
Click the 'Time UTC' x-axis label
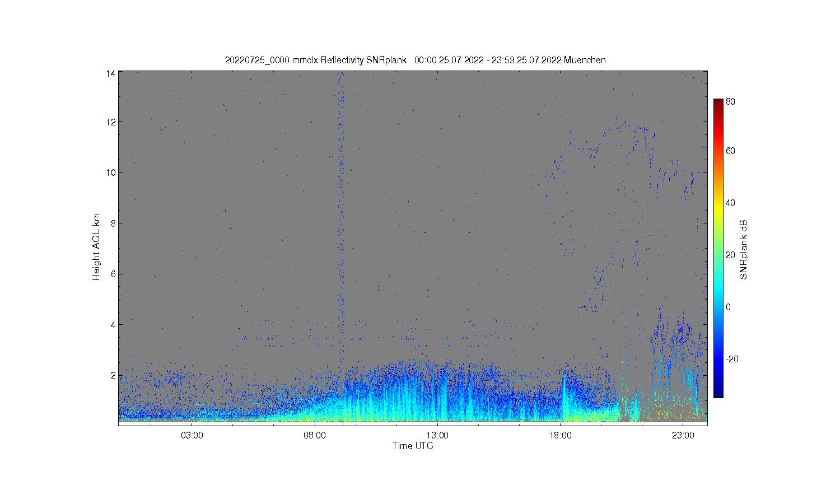413,446
